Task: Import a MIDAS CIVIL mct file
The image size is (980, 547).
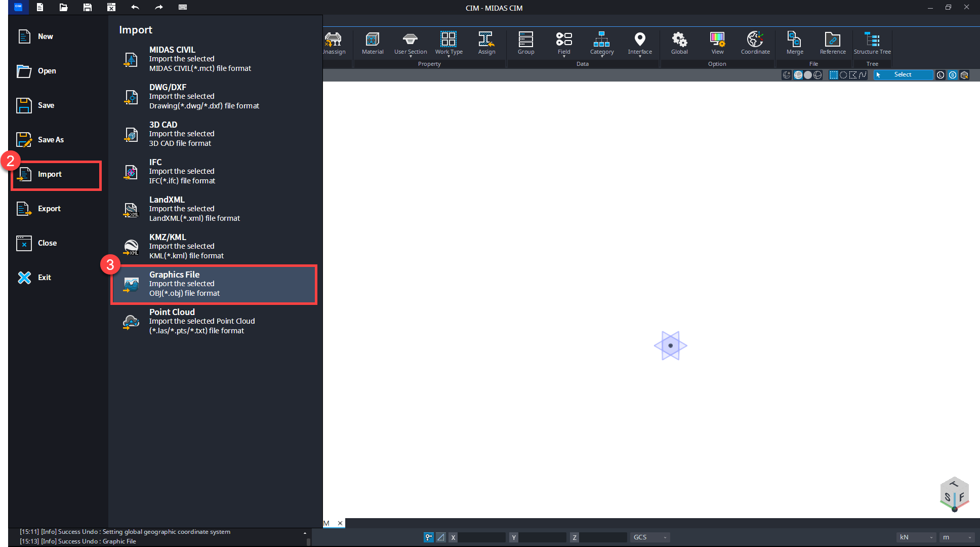Action: (x=215, y=59)
